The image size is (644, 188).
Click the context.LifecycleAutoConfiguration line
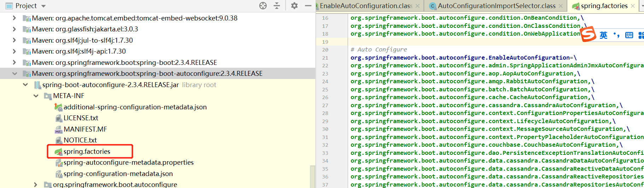(483, 121)
